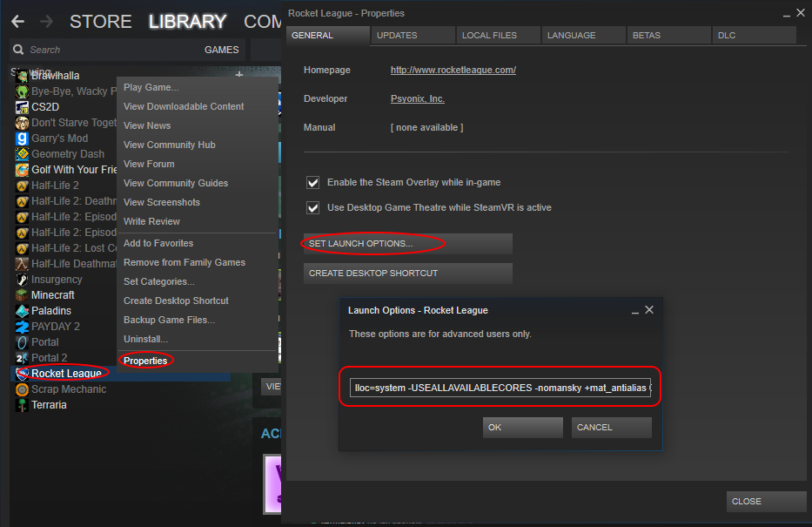The image size is (812, 527).
Task: Click the launch options text field
Action: (500, 388)
